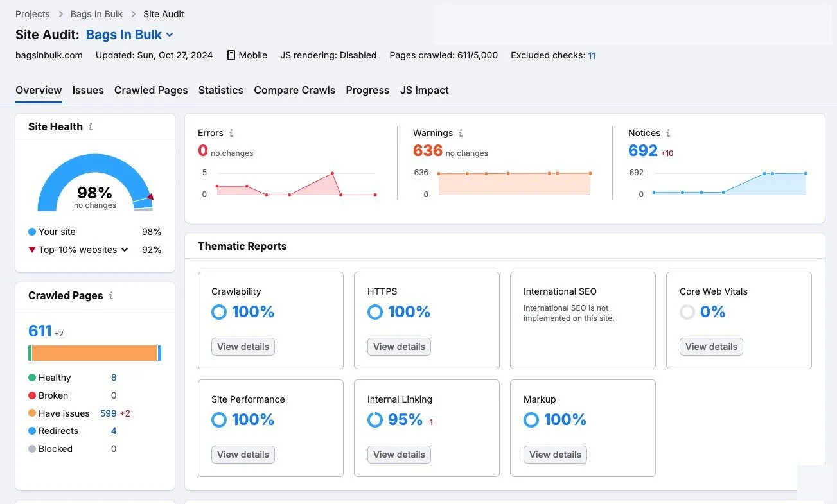This screenshot has width=837, height=504.
Task: Click the Markup progress ring icon
Action: click(531, 420)
